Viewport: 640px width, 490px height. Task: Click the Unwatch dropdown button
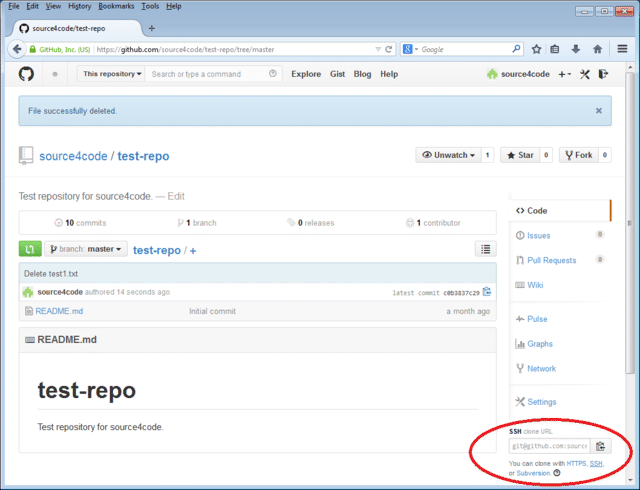tap(448, 155)
